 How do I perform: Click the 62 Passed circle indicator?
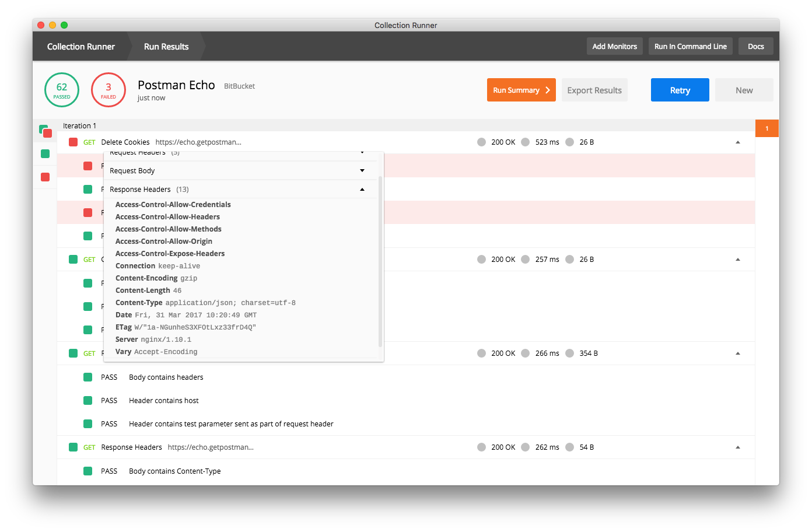(62, 90)
